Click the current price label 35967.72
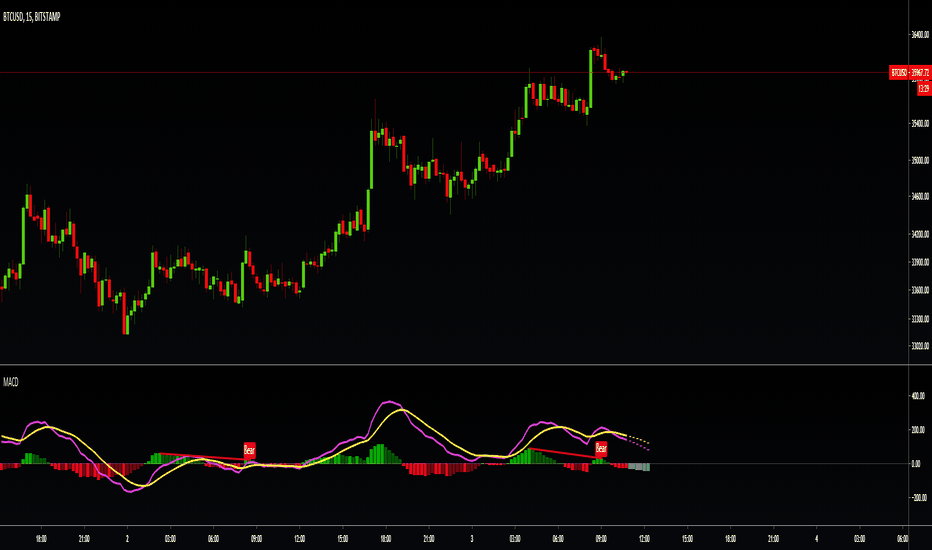This screenshot has width=932, height=550. (920, 73)
